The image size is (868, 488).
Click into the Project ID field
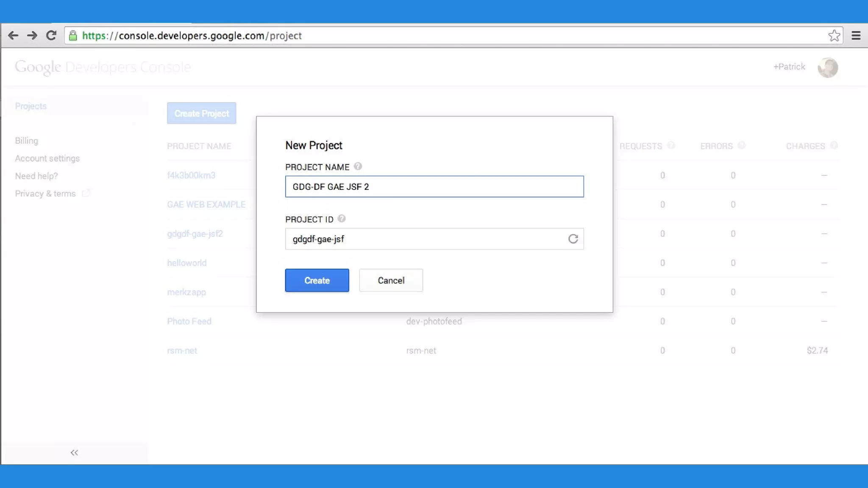tap(424, 239)
